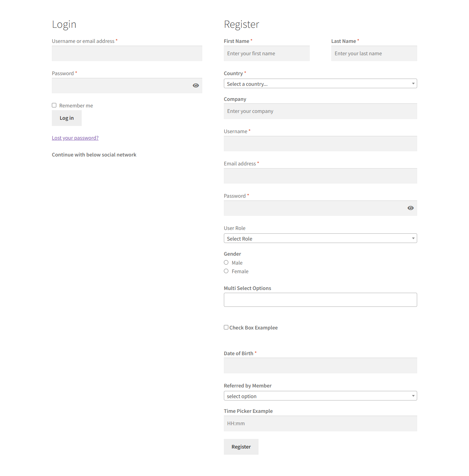
Task: Select the Male gender radio button
Action: 226,263
